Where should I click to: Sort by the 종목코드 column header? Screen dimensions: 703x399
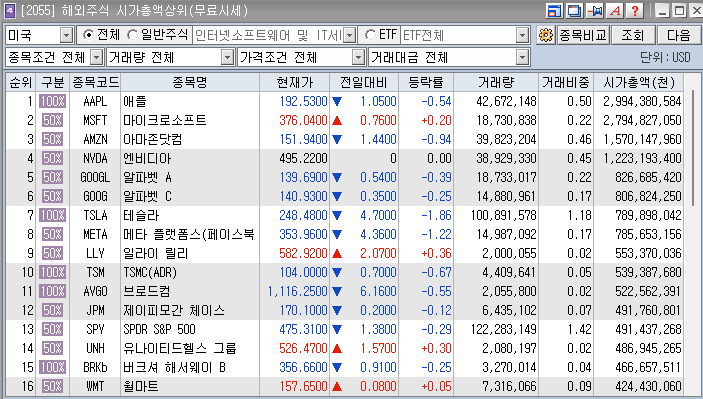95,82
